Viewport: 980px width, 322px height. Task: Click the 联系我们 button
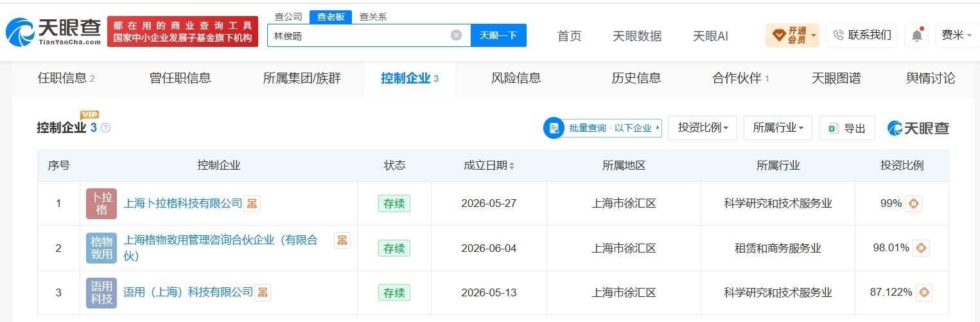[x=862, y=35]
